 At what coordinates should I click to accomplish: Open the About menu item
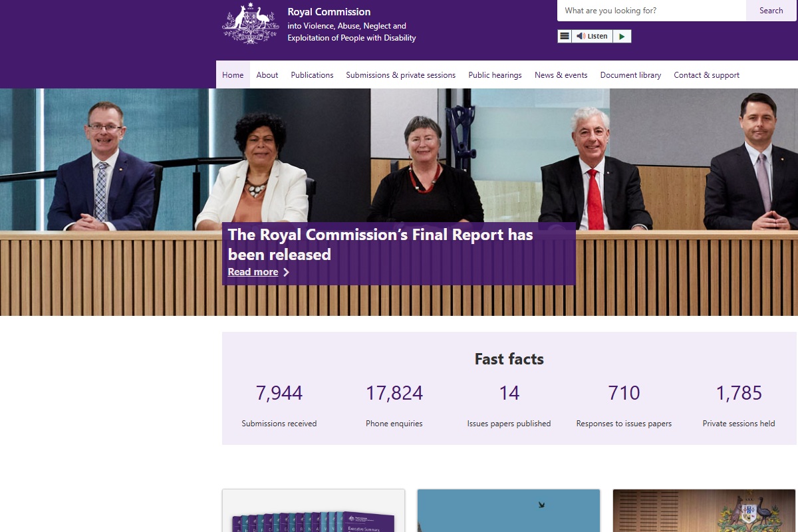point(267,75)
